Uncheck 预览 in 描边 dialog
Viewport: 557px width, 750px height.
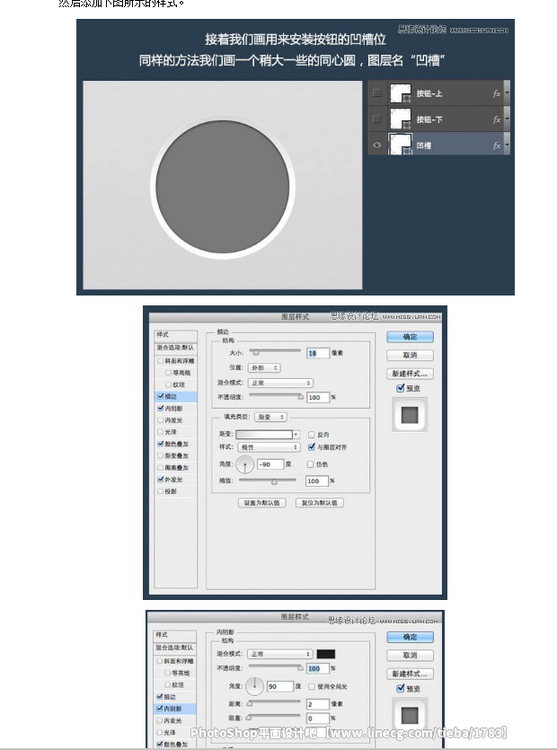[x=401, y=388]
